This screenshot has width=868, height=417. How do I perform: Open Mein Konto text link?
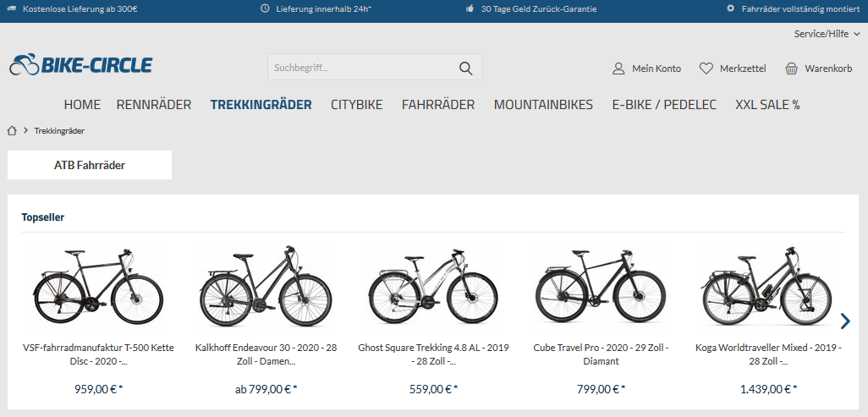point(656,69)
